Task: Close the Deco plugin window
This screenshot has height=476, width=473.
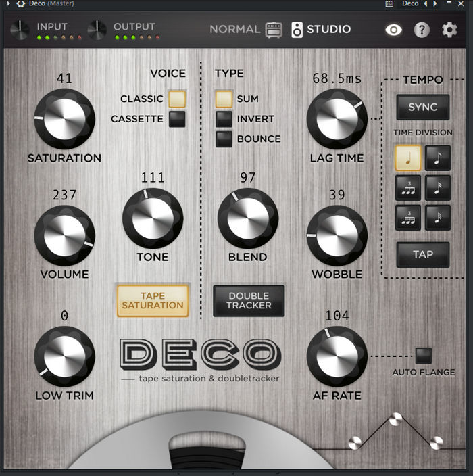Action: pos(461,3)
